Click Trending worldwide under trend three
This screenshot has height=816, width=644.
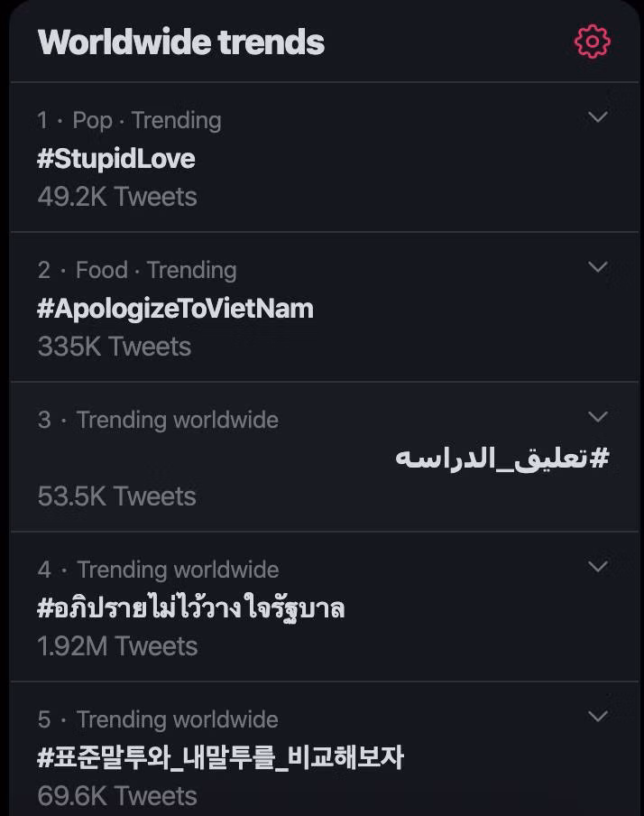[x=178, y=420]
